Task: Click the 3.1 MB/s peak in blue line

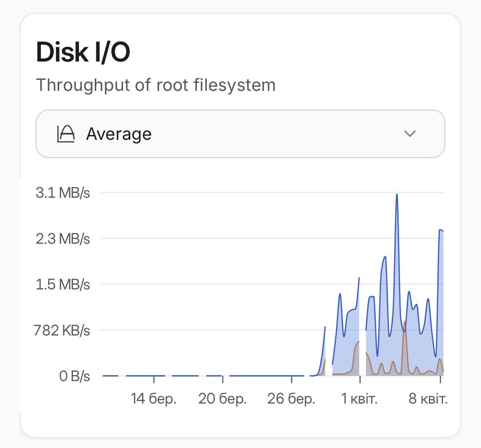Action: [x=397, y=195]
